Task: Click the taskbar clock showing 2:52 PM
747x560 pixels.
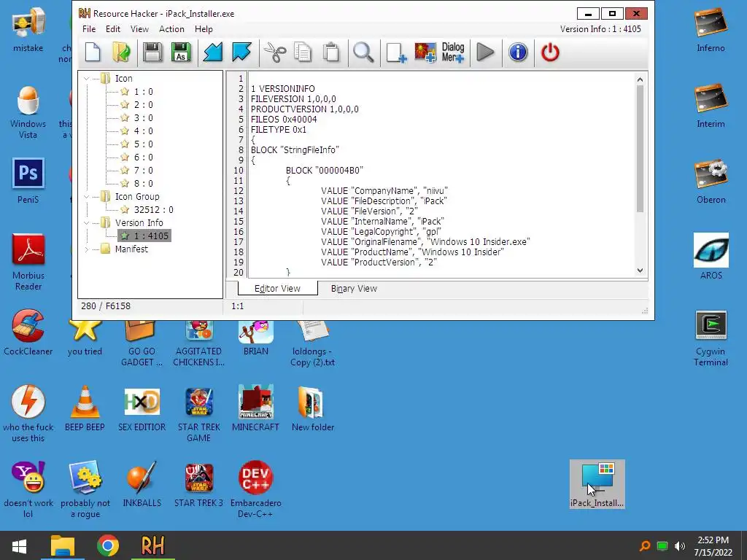Action: pos(713,546)
